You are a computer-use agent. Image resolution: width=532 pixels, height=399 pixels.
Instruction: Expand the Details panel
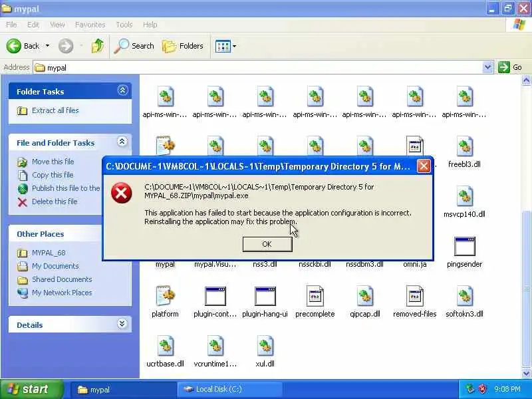[122, 324]
